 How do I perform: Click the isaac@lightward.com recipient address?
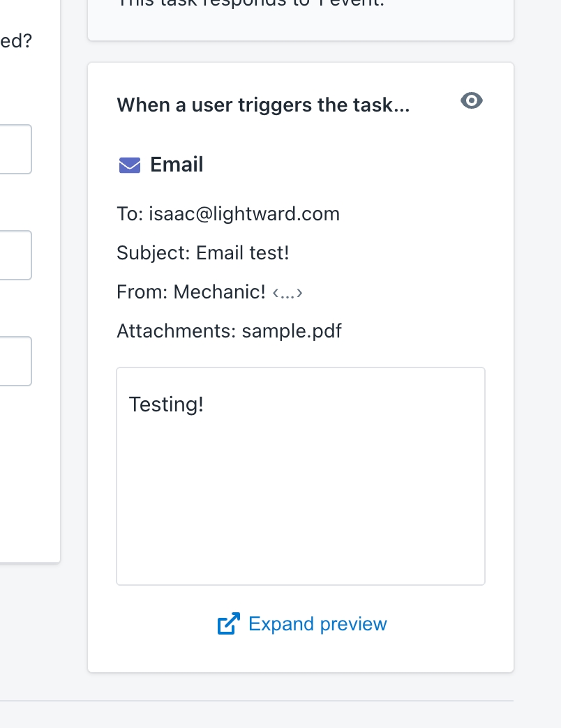(x=244, y=213)
